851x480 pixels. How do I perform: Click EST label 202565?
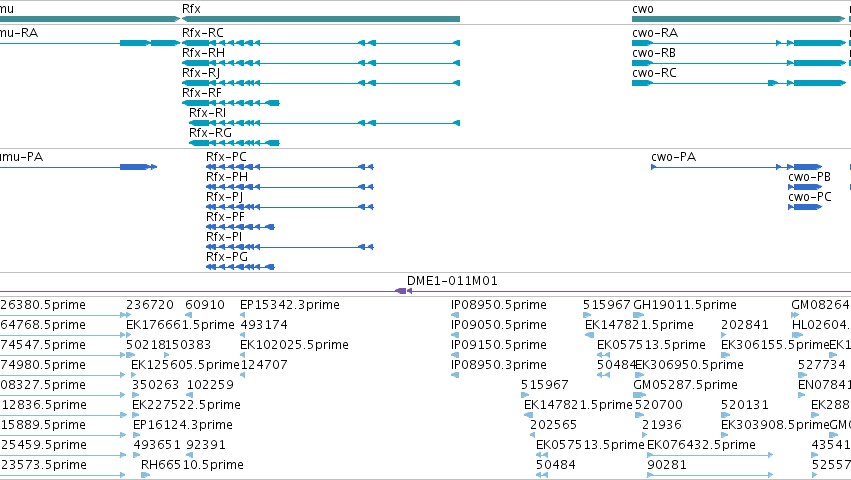(x=554, y=425)
